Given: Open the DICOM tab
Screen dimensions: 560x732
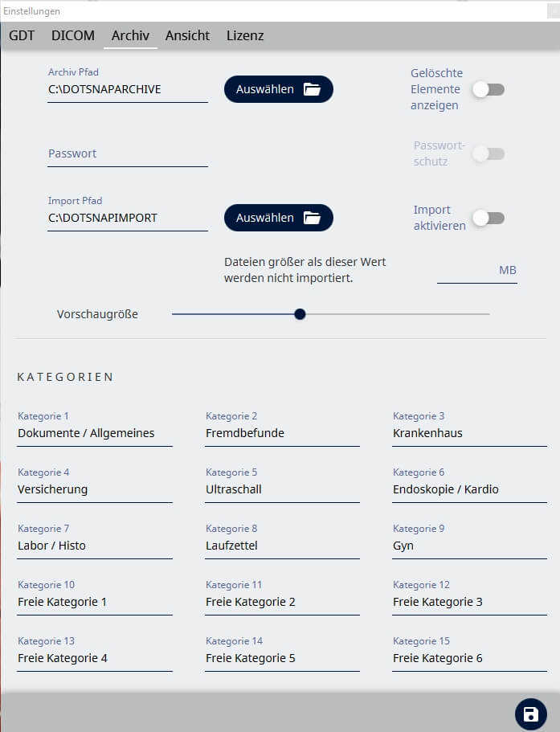Looking at the screenshot, I should pos(73,35).
